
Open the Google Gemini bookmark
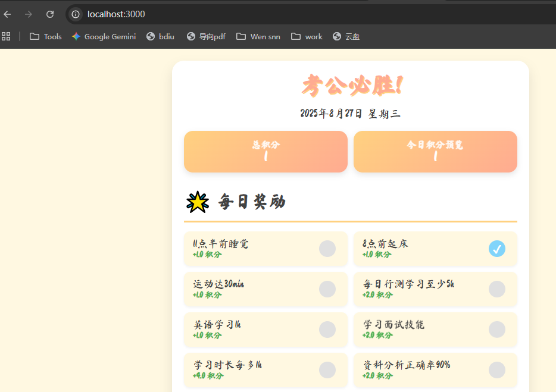(x=104, y=36)
